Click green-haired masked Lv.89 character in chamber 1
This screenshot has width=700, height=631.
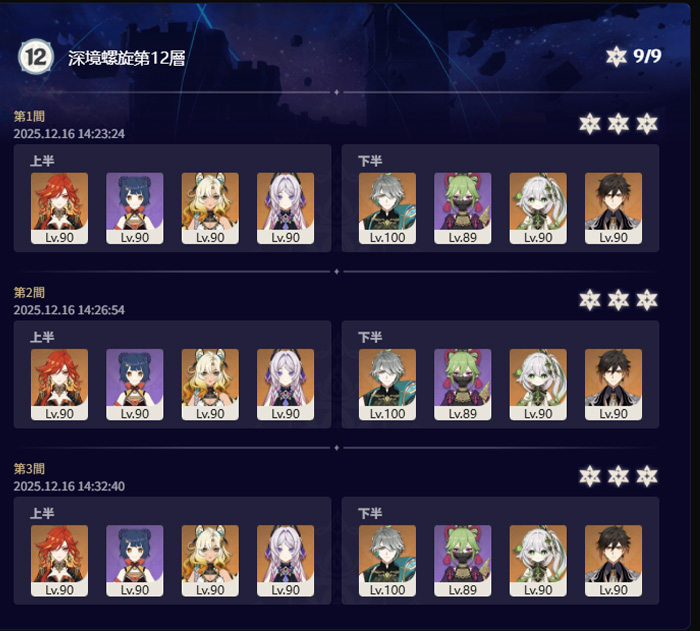pyautogui.click(x=462, y=209)
